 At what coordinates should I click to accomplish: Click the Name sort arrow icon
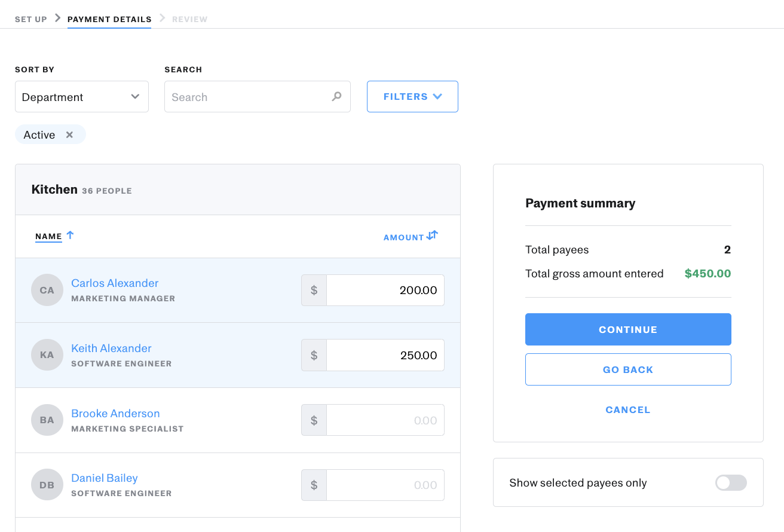[x=70, y=236]
